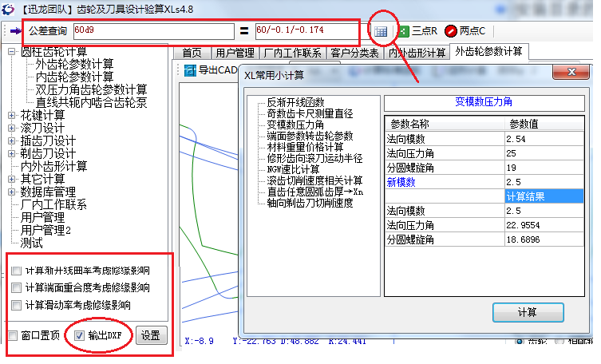601x364 pixels.
Task: Click the tolerance result field 60/-0.1/-0.174
Action: tap(306, 31)
